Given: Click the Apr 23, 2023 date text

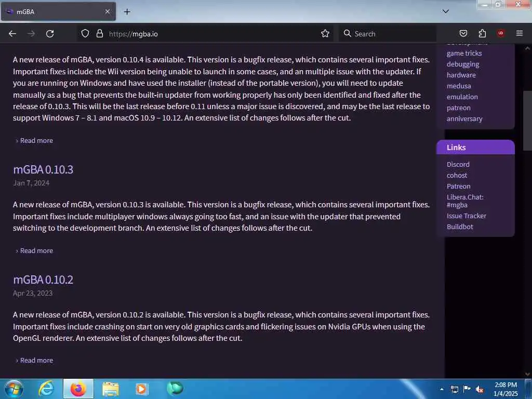Looking at the screenshot, I should [x=33, y=293].
